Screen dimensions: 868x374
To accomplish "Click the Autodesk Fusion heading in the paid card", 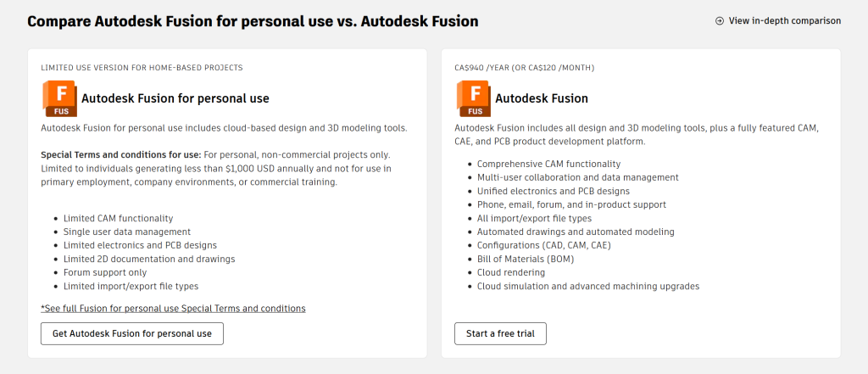I will (x=541, y=98).
